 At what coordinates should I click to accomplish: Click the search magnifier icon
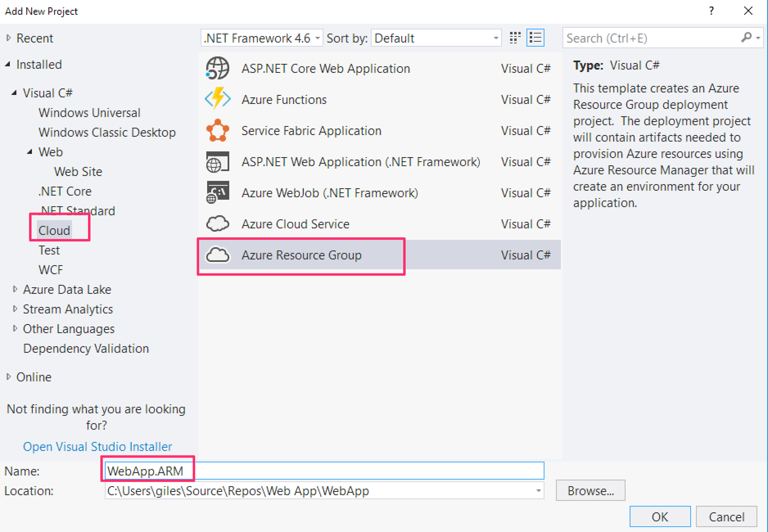746,38
